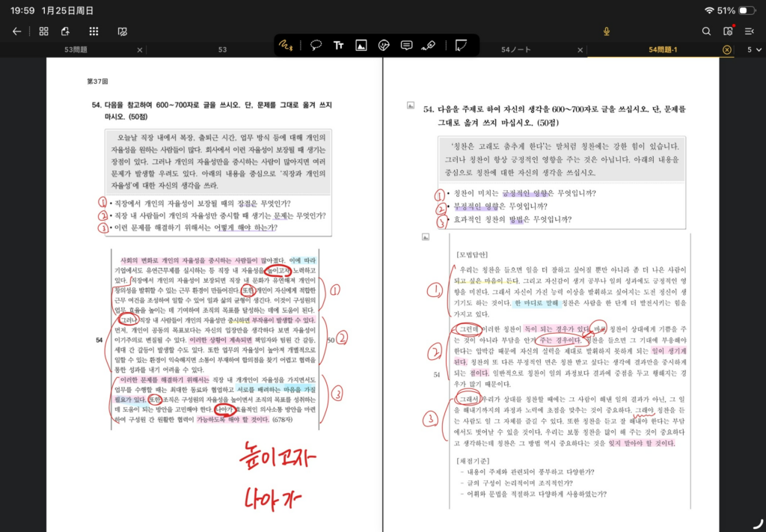Select the text box tool
The image size is (766, 532).
(x=338, y=45)
